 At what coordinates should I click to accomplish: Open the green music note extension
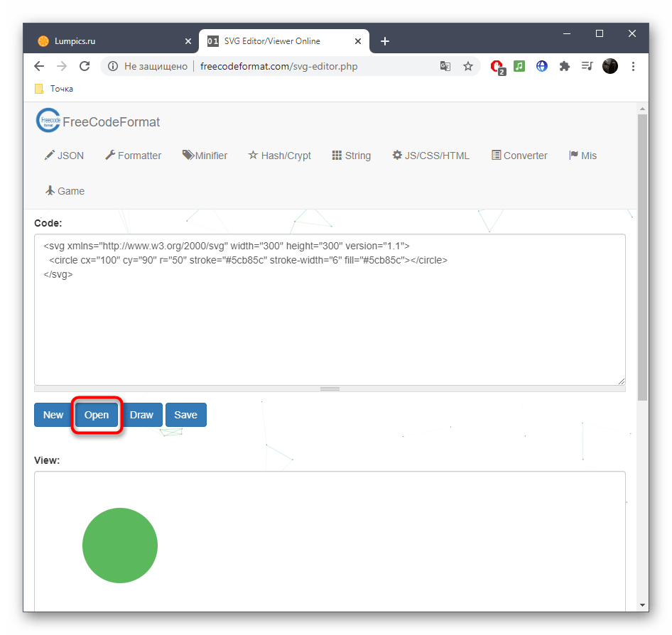coord(519,66)
